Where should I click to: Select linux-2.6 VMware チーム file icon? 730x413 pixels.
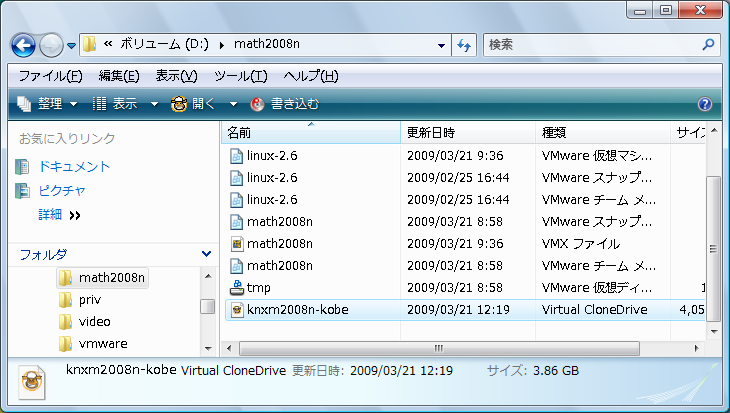click(237, 200)
